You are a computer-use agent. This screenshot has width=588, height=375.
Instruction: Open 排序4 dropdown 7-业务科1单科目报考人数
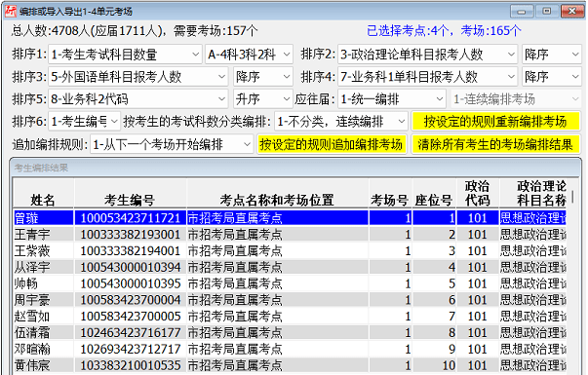pos(428,77)
